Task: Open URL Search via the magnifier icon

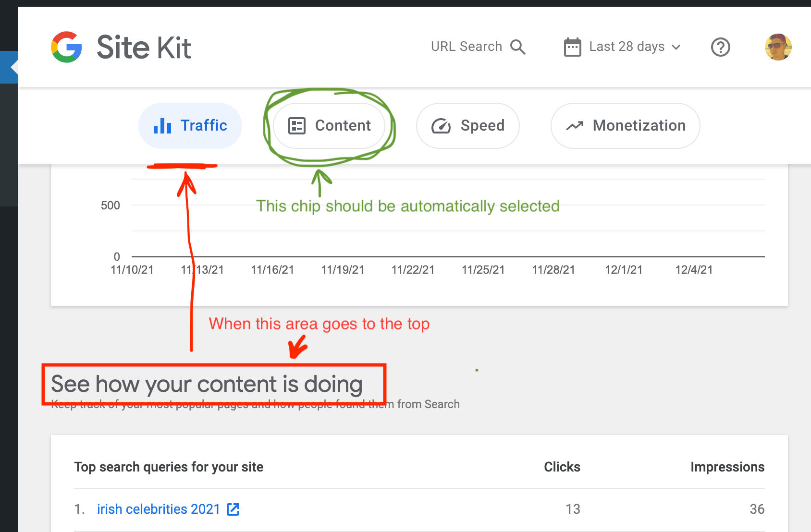Action: coord(518,47)
